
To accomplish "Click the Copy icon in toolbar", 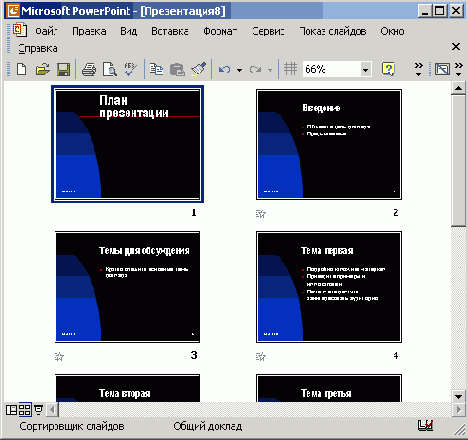I will point(156,69).
